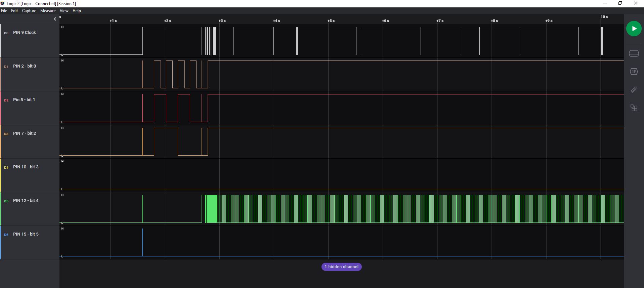
Task: Click the +2 s timeline marker
Action: tap(168, 21)
